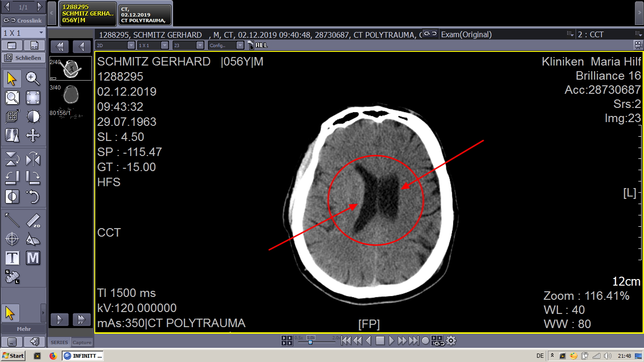Select the magnifying glass zoom tool
Screen dimensions: 644x362
(x=33, y=78)
